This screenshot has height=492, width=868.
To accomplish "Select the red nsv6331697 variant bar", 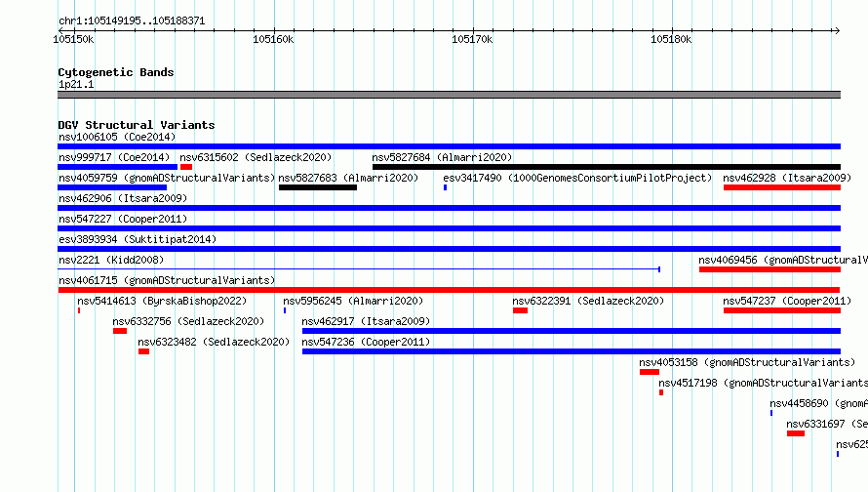I will pyautogui.click(x=796, y=433).
